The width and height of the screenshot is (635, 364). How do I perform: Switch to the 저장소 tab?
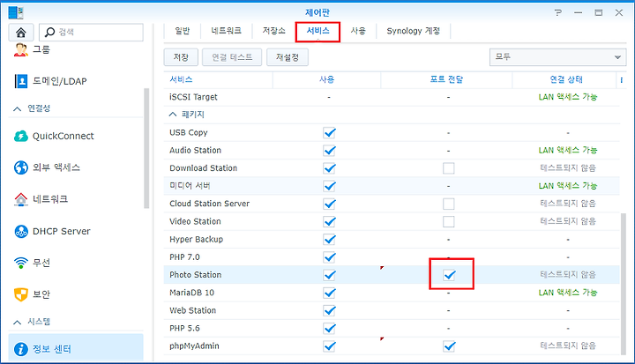click(274, 31)
